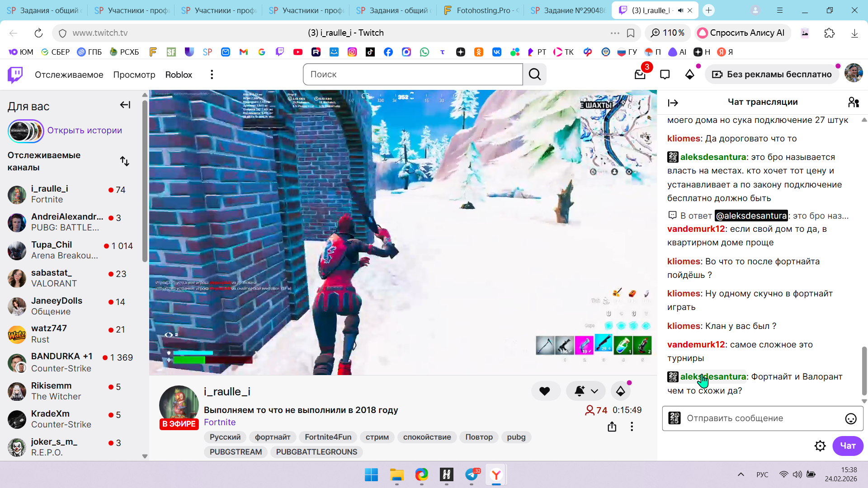Open sort followed channels control

pos(124,161)
